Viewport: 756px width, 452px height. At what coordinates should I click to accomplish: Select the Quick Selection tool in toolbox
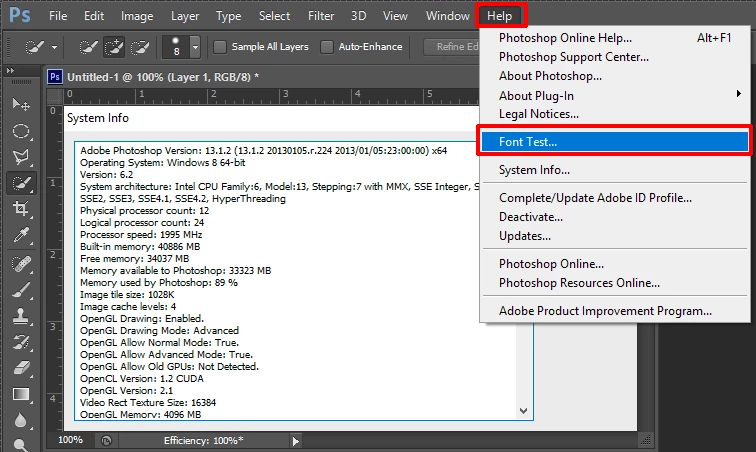pyautogui.click(x=21, y=183)
